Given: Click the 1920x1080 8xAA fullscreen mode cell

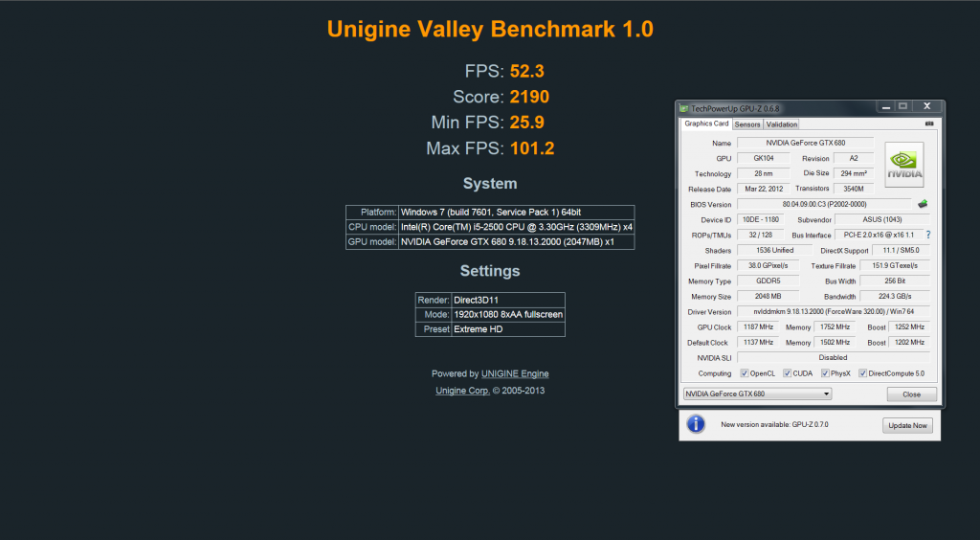Looking at the screenshot, I should 508,314.
